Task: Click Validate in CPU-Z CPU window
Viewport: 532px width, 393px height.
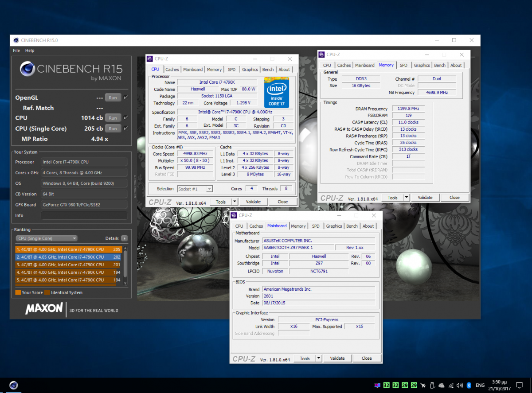Action: 253,202
